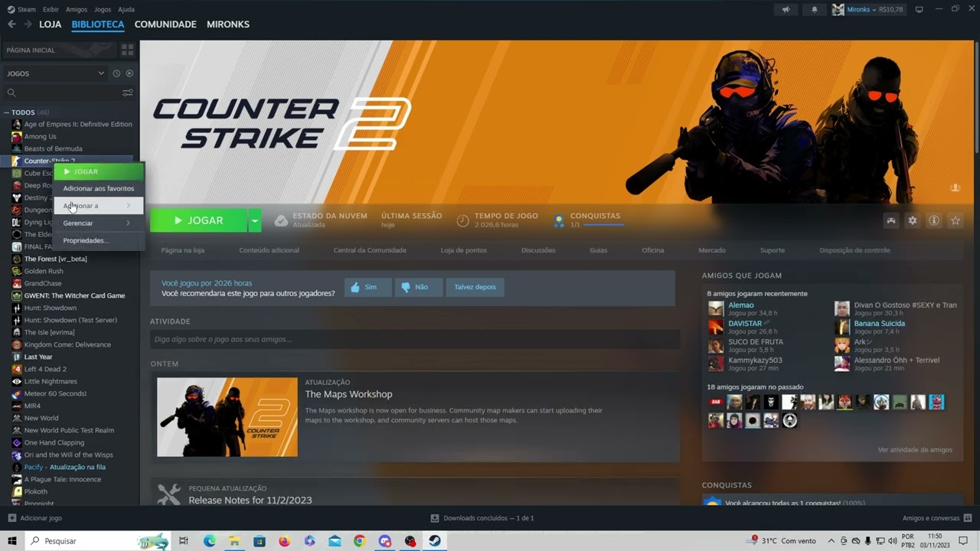
Task: Go forward with the right arrow
Action: (x=28, y=24)
